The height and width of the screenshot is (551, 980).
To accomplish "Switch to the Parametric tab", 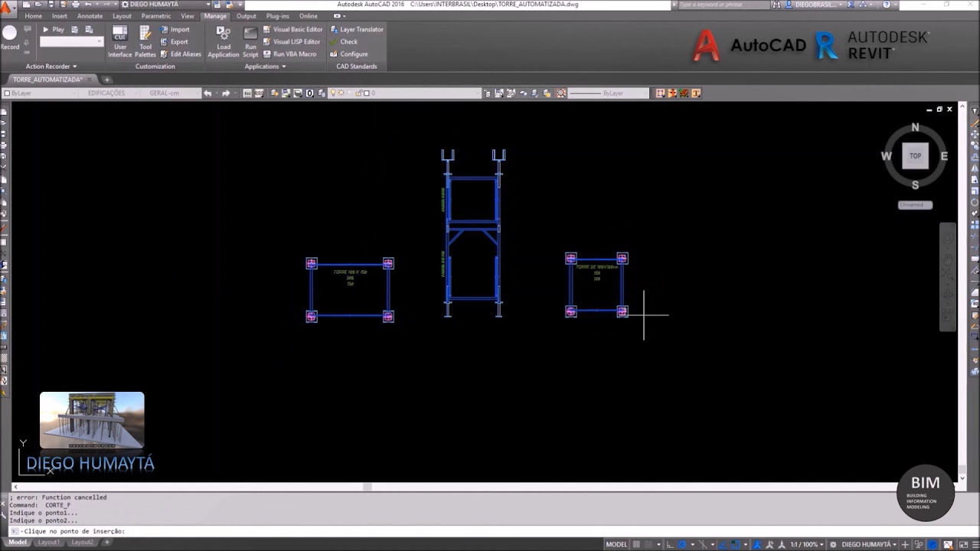I will click(156, 16).
